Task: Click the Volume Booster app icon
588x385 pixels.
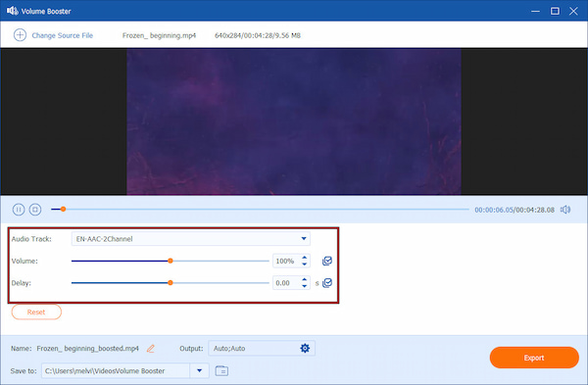Action: [x=13, y=11]
